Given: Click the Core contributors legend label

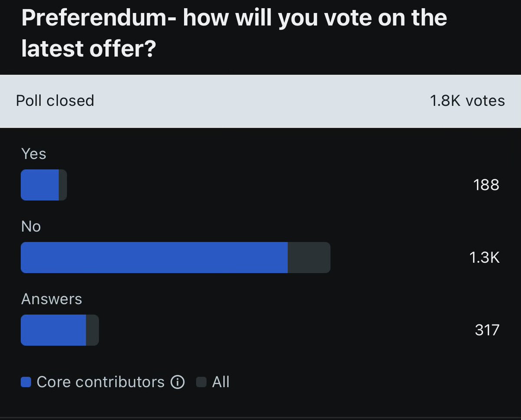Looking at the screenshot, I should click(100, 382).
